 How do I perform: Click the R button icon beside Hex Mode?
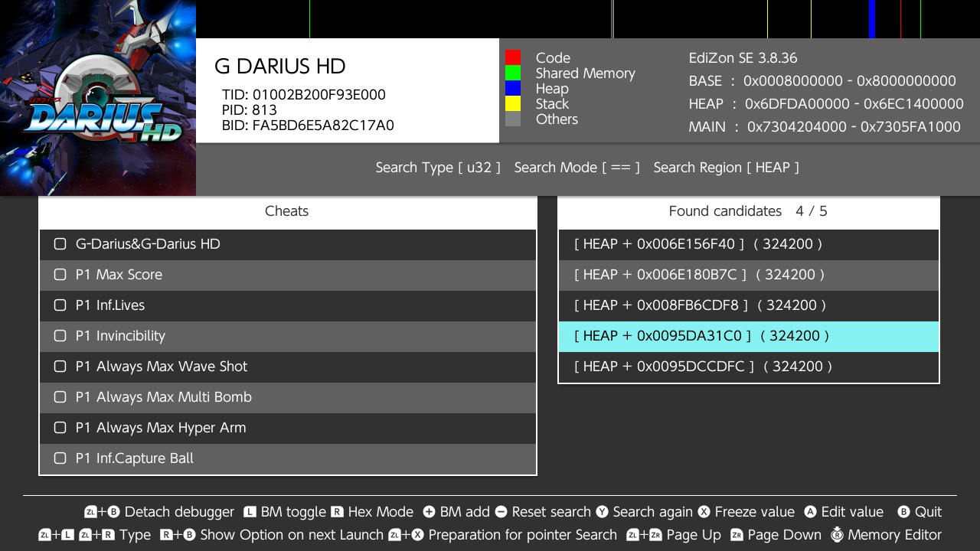click(x=337, y=512)
